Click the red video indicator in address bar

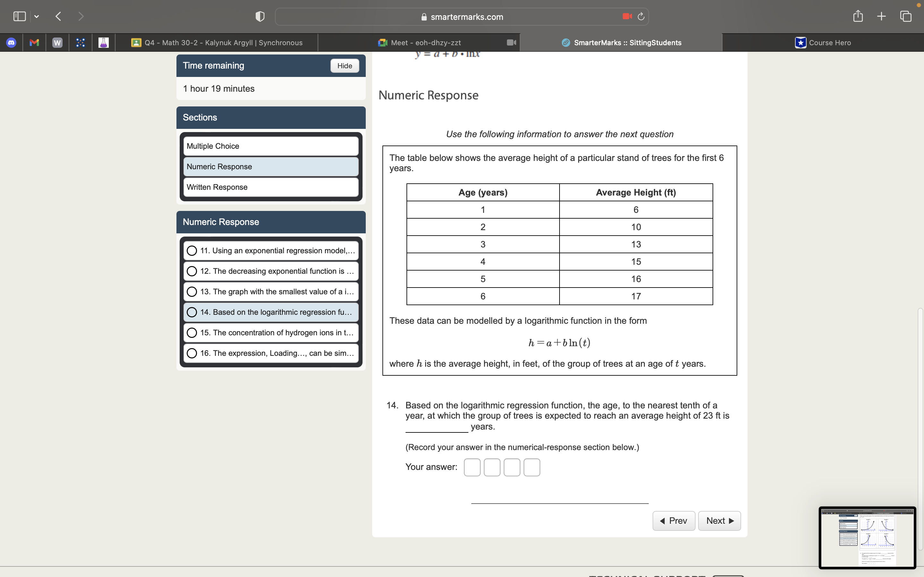click(627, 16)
